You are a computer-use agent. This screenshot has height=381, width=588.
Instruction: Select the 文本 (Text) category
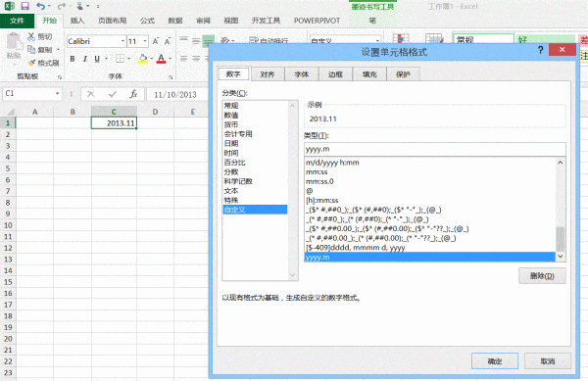tap(255, 191)
